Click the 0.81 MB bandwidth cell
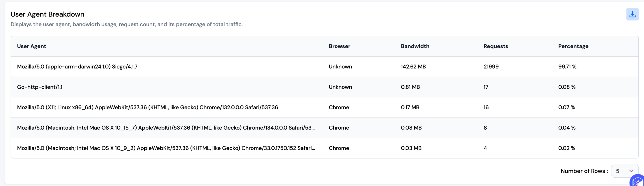Viewport: 644px width, 186px height. 410,87
